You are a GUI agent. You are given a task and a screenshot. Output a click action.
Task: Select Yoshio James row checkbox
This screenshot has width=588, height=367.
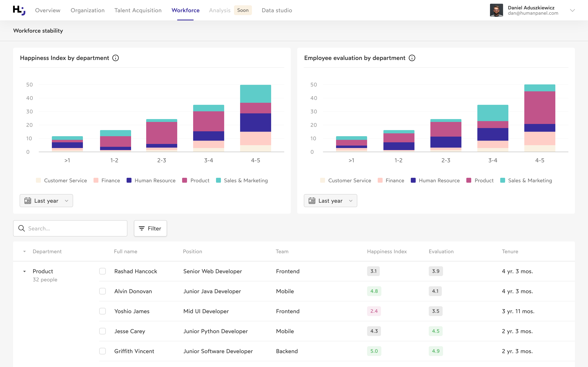[x=102, y=311]
